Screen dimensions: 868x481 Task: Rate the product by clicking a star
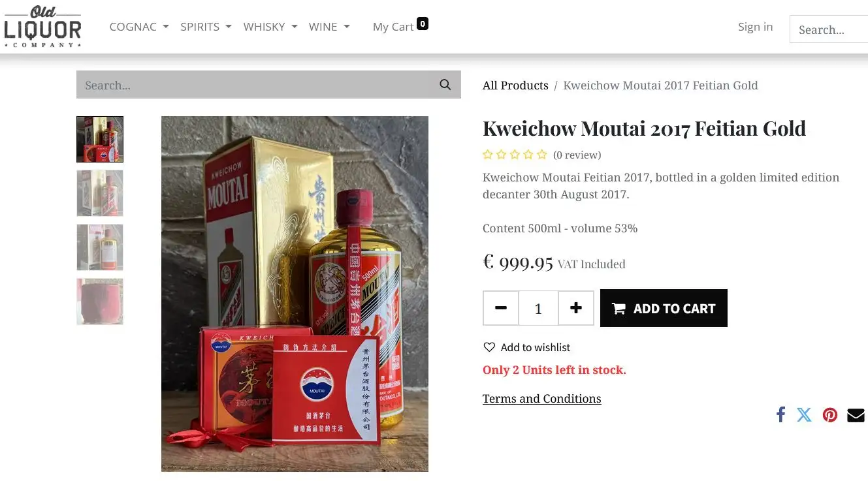[515, 154]
